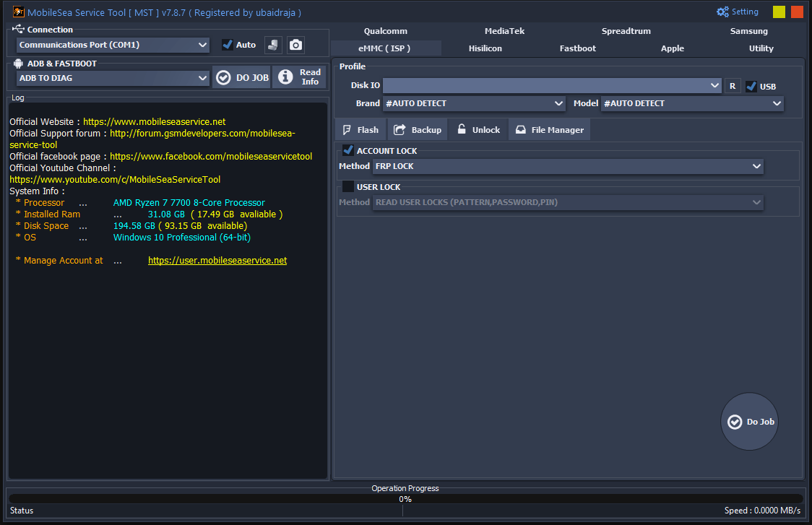
Task: Enable the USER LOCK checkbox
Action: click(347, 186)
